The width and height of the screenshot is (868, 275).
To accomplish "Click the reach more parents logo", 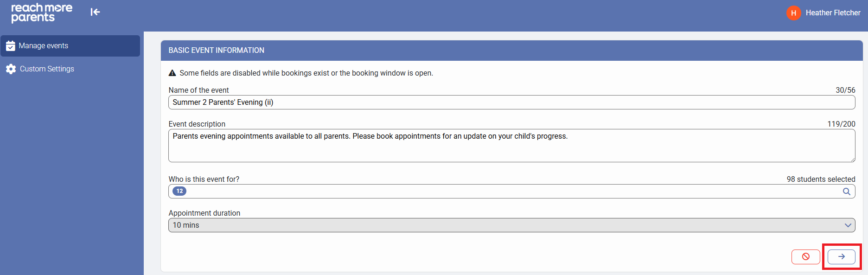I will [41, 13].
